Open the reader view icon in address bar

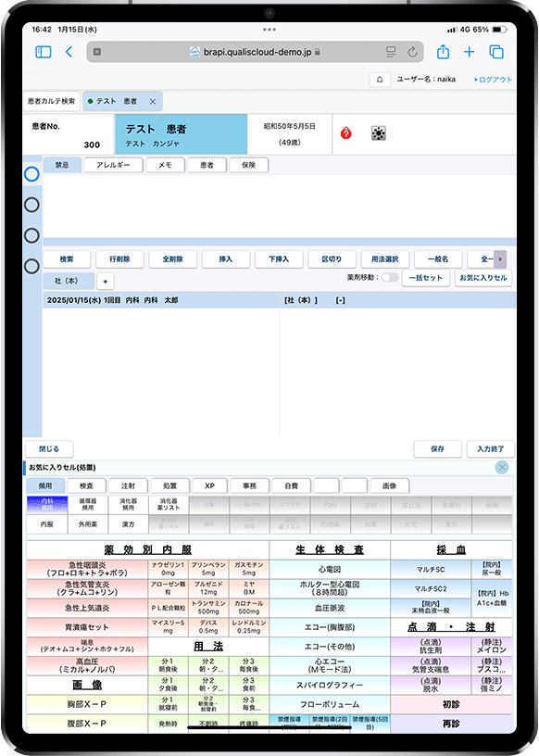click(x=391, y=52)
